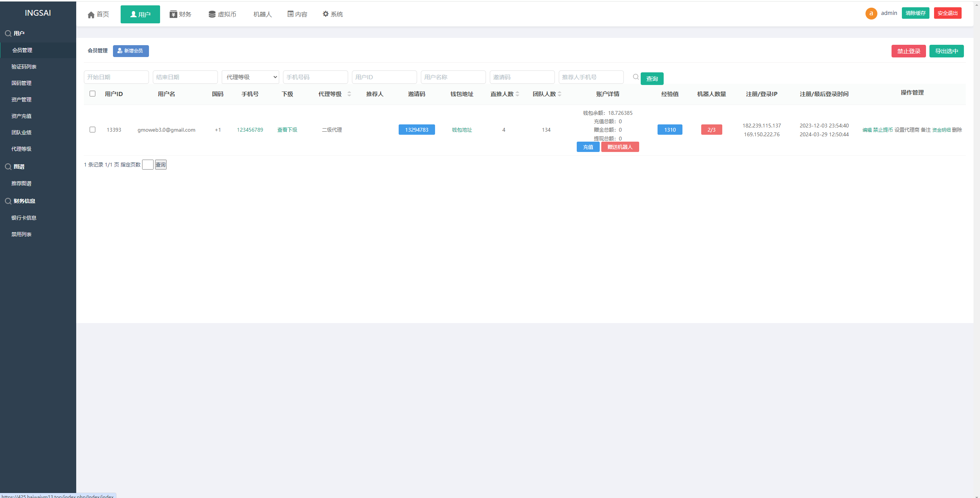This screenshot has width=980, height=498.
Task: Click the blue 13294783 invite code badge
Action: click(417, 130)
